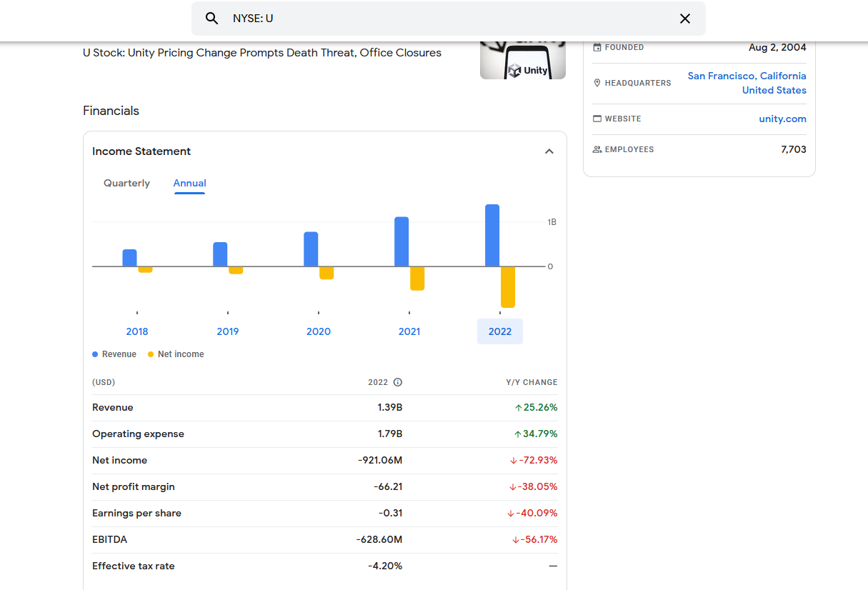
Task: Click the 1.79B operating expense value
Action: point(390,434)
